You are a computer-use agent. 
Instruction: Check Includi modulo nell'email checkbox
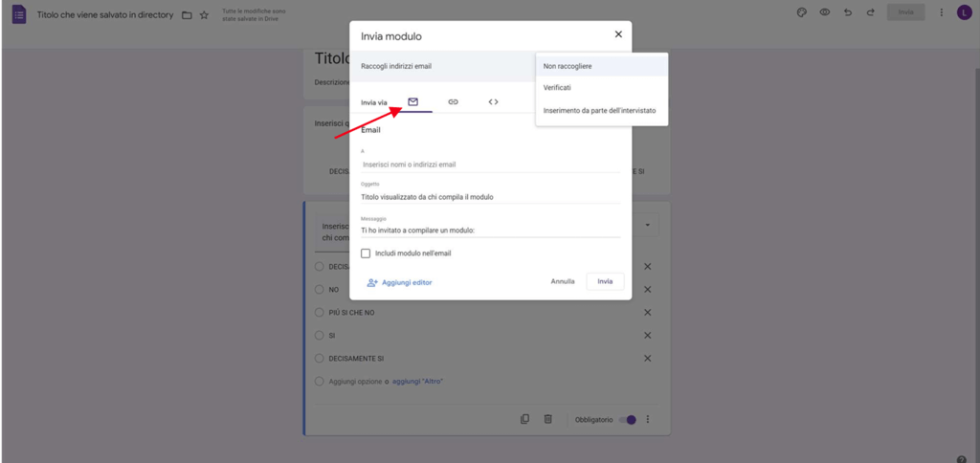tap(366, 254)
